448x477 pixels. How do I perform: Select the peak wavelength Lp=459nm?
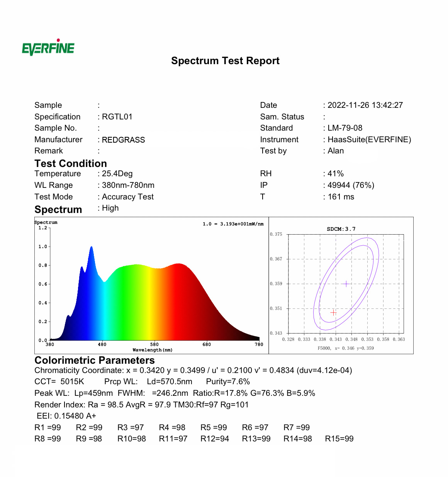93,393
